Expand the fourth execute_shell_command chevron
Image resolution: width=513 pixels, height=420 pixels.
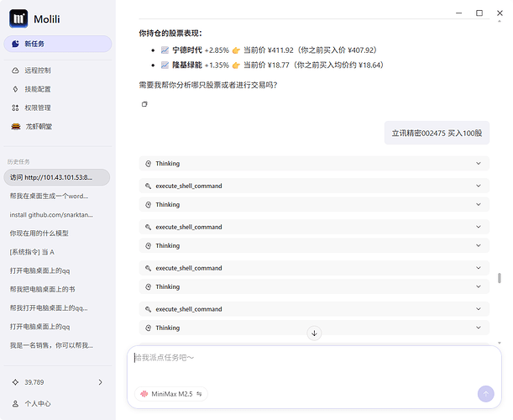(479, 309)
